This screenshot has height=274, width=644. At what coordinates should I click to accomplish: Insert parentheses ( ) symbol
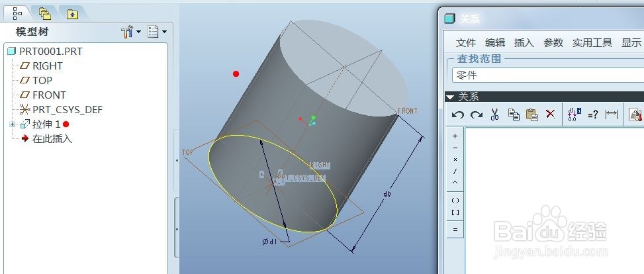pos(455,201)
